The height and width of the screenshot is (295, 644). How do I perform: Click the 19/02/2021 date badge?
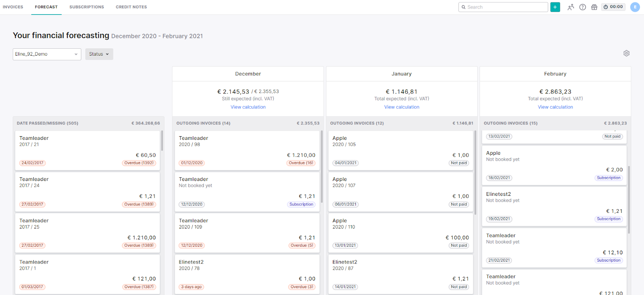[499, 219]
